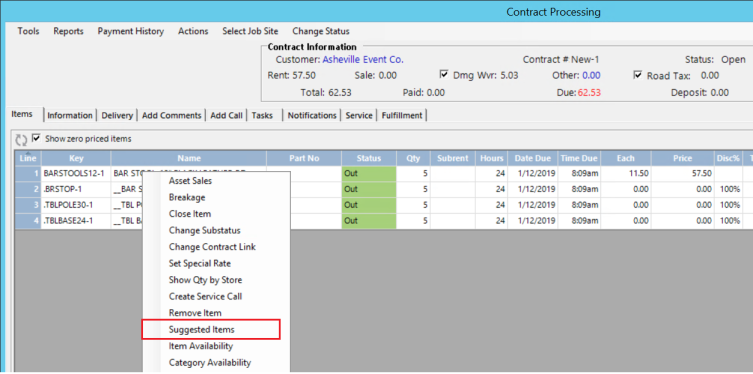Select the .TBLPOLE30-1 key cell
Viewport: 753px width, 374px height.
tap(76, 205)
